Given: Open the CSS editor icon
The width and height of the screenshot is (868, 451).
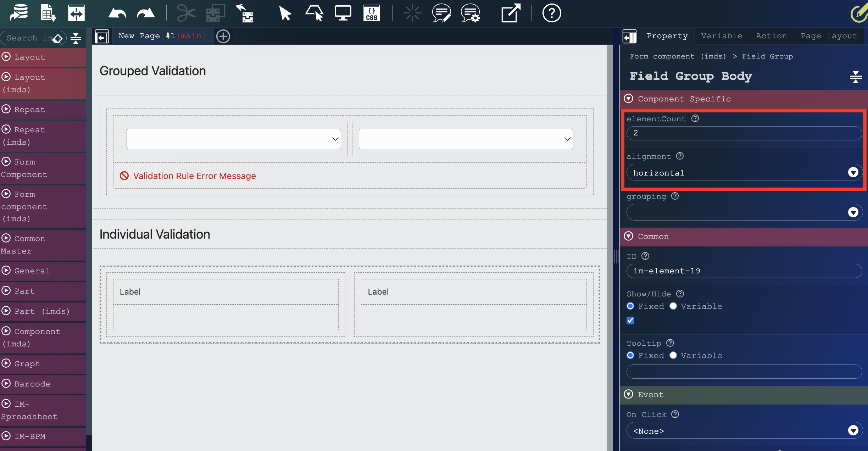Looking at the screenshot, I should tap(371, 13).
